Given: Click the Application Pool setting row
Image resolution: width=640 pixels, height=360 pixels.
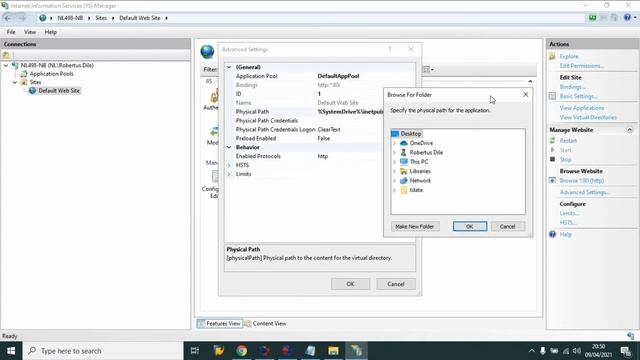Looking at the screenshot, I should (x=320, y=76).
